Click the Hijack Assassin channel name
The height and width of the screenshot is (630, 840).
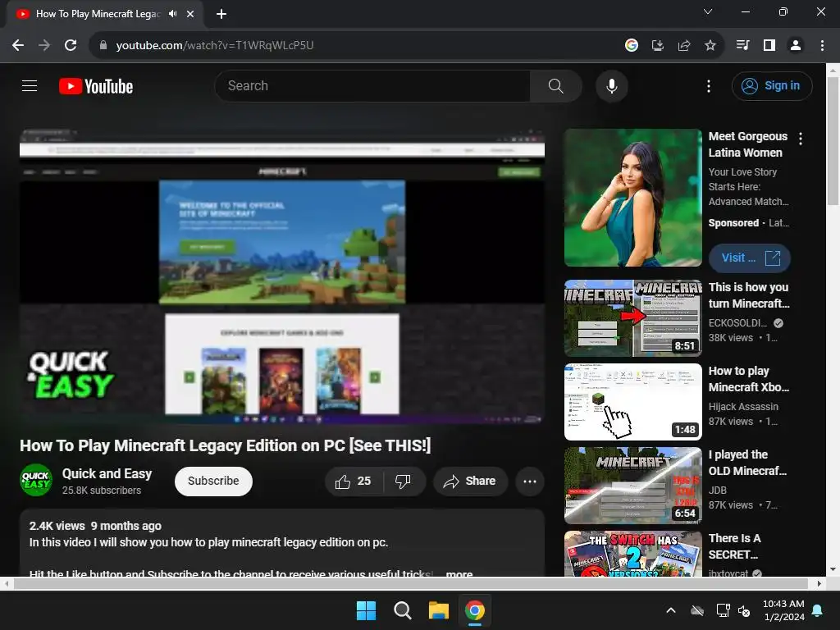point(743,407)
